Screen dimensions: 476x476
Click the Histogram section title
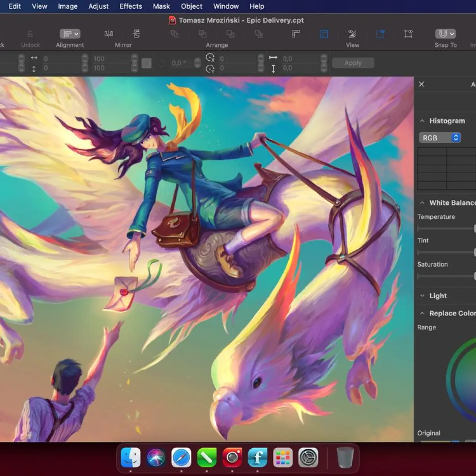(447, 121)
